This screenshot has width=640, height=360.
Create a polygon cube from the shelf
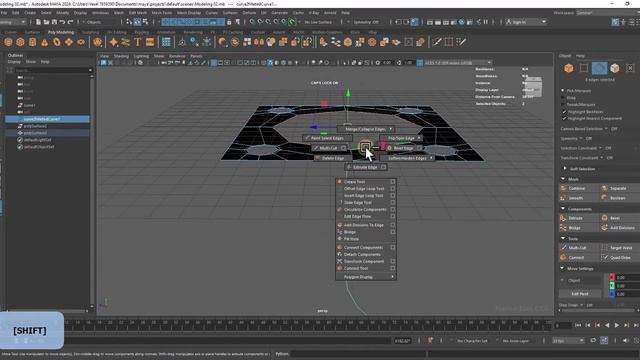point(20,42)
